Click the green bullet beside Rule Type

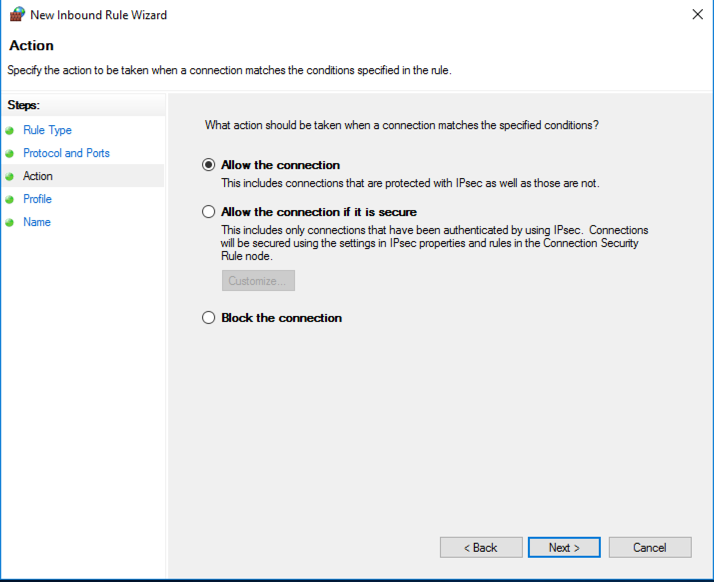(x=10, y=131)
